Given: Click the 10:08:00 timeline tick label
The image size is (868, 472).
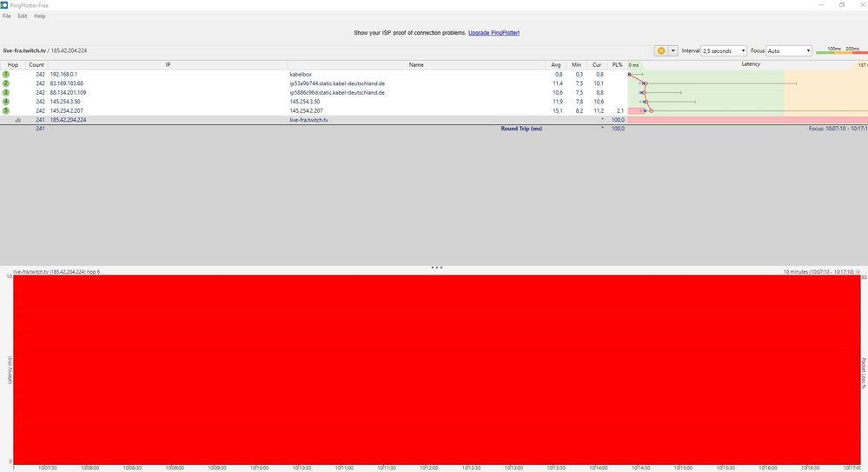Looking at the screenshot, I should pyautogui.click(x=89, y=469).
